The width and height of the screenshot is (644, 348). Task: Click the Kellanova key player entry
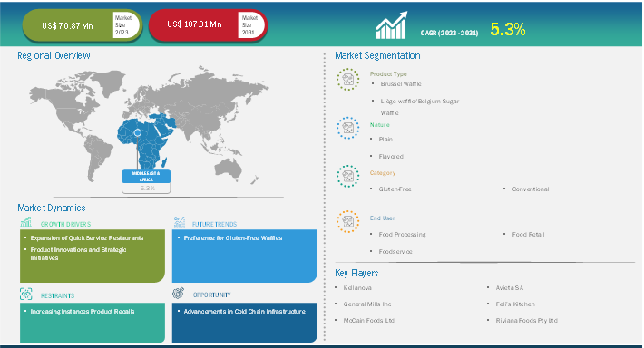coord(357,287)
